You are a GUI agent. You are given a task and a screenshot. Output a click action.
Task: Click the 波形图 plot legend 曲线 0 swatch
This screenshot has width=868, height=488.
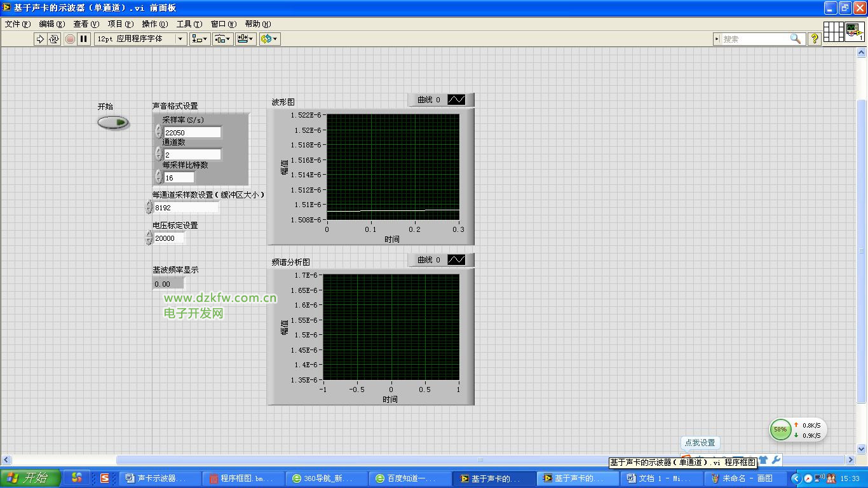click(x=456, y=100)
